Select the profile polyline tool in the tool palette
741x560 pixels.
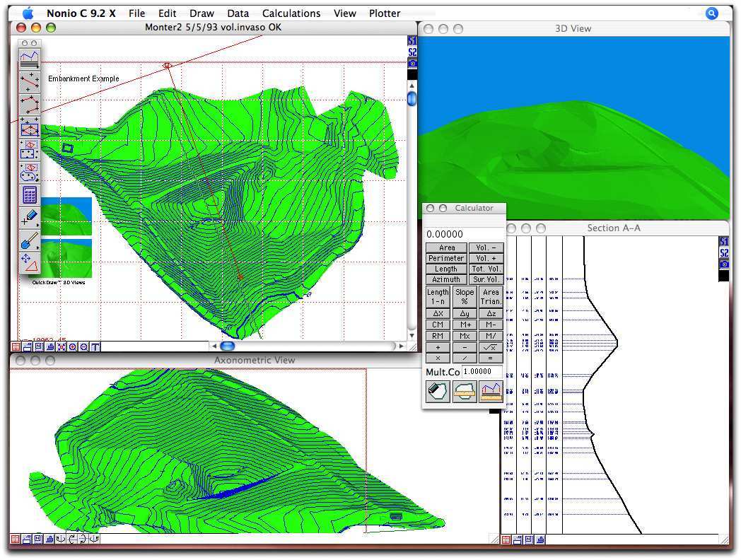click(29, 59)
